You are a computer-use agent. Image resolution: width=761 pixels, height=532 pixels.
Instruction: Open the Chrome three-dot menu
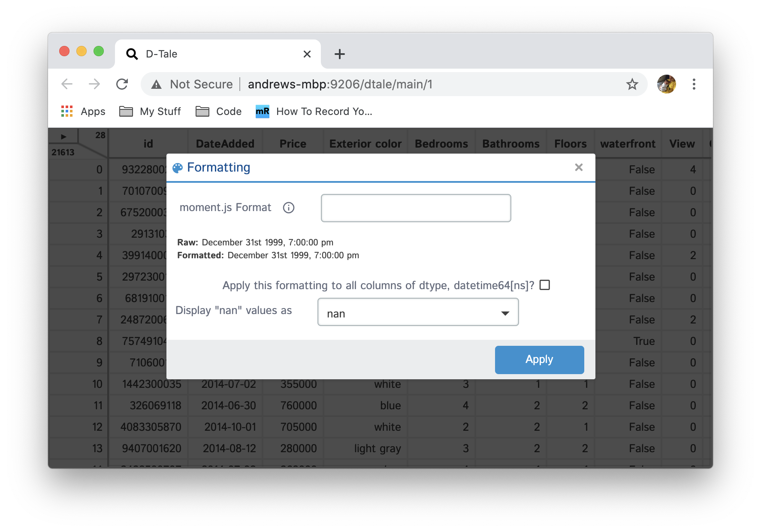[694, 84]
